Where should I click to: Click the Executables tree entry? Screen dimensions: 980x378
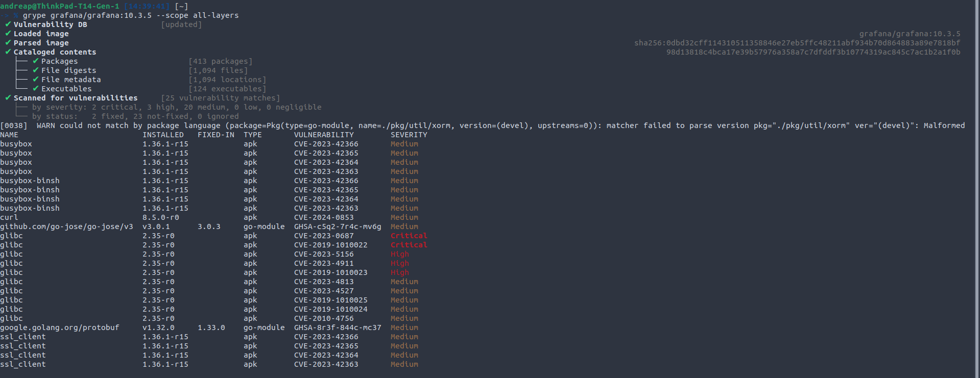pyautogui.click(x=66, y=89)
